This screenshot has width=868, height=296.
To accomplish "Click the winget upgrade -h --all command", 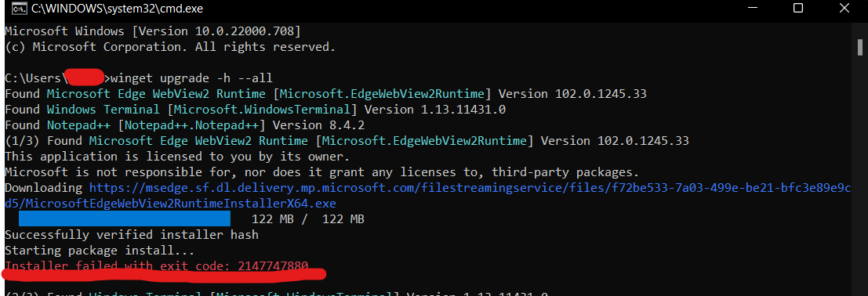I will point(191,78).
